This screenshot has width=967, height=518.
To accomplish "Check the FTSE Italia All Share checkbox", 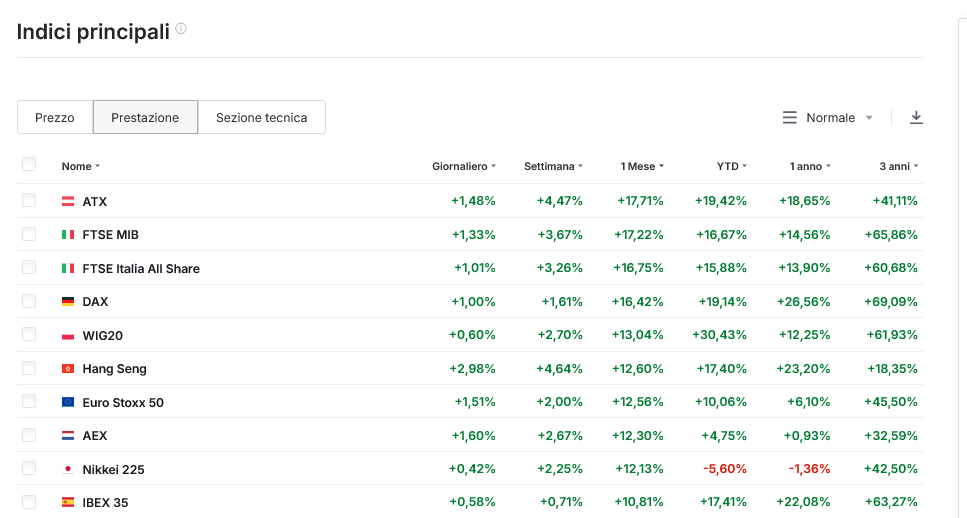I will pos(29,267).
